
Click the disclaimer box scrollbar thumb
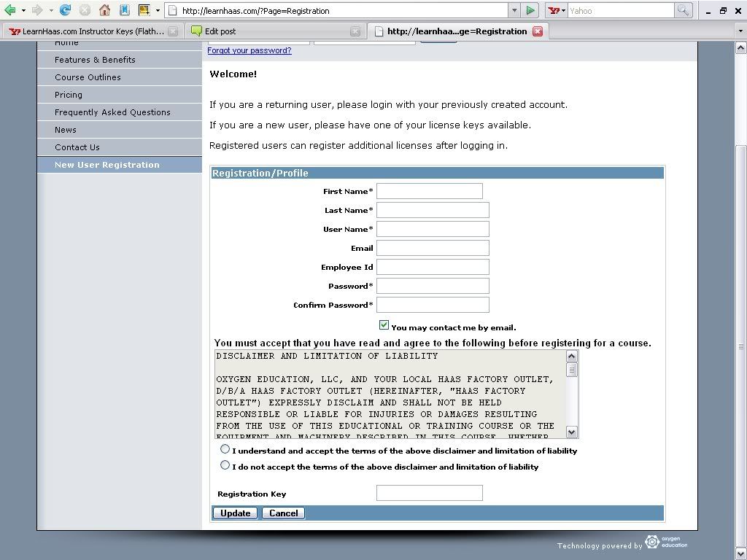[x=572, y=370]
